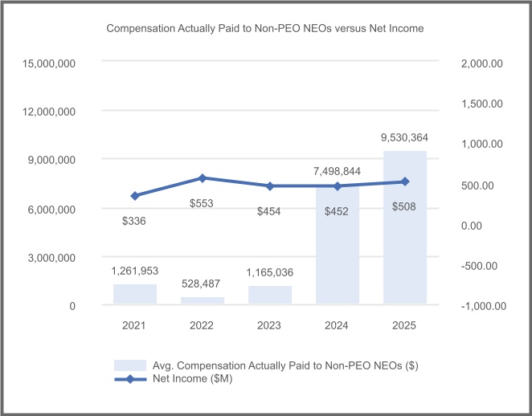Click the 2023 Net Income diamond marker
Image resolution: width=532 pixels, height=416 pixels.
coord(269,186)
